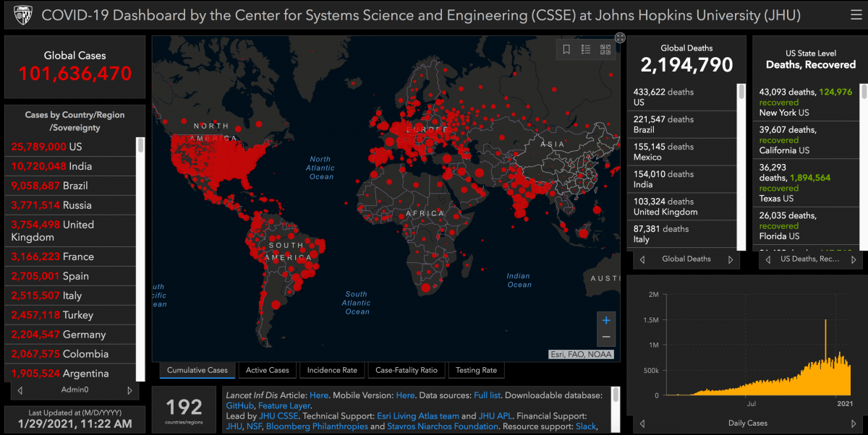Select the Incidence Rate tab
The height and width of the screenshot is (435, 868).
(x=332, y=370)
